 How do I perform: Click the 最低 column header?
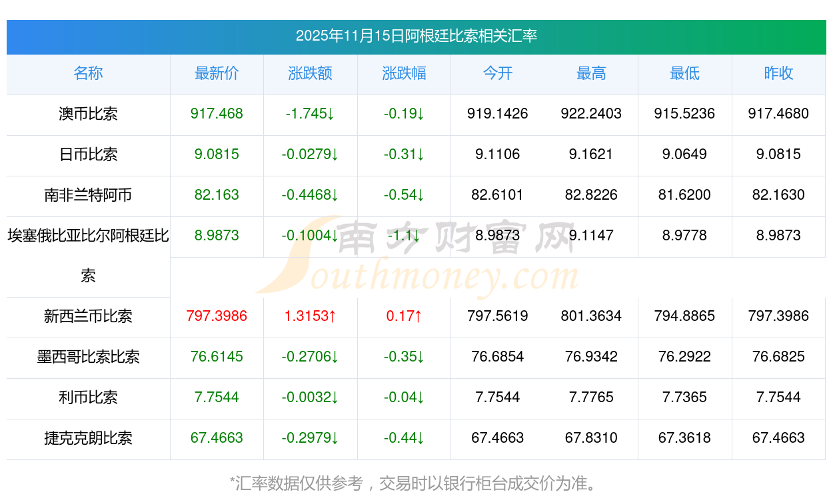(x=684, y=73)
